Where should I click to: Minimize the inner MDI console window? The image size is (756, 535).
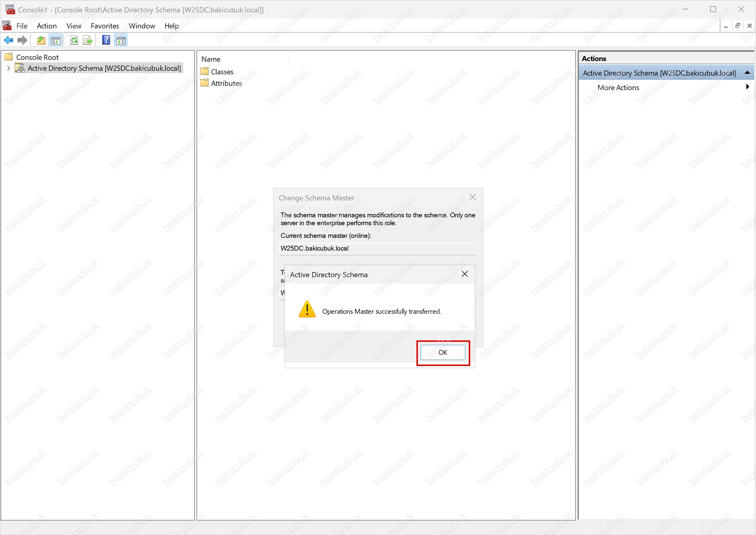click(x=726, y=26)
